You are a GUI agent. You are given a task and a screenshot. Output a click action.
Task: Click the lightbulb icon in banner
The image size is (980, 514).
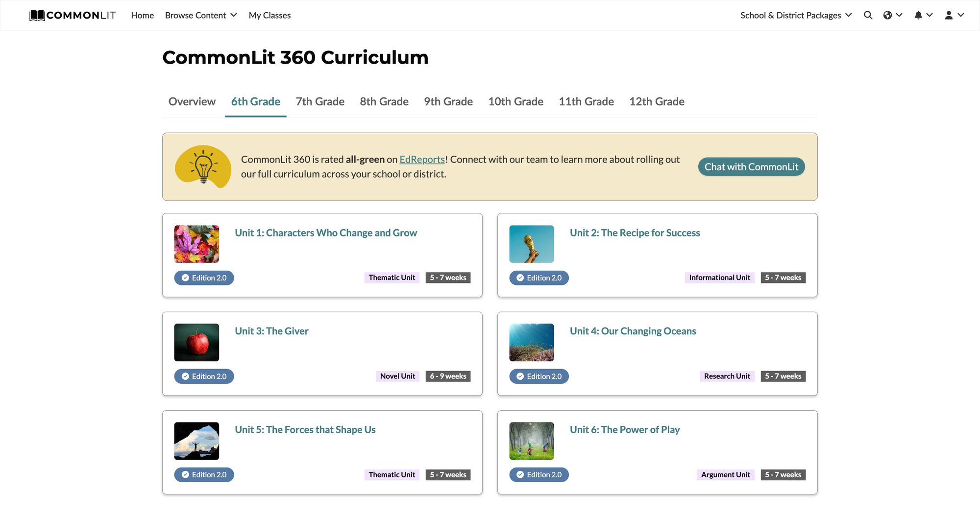click(203, 166)
